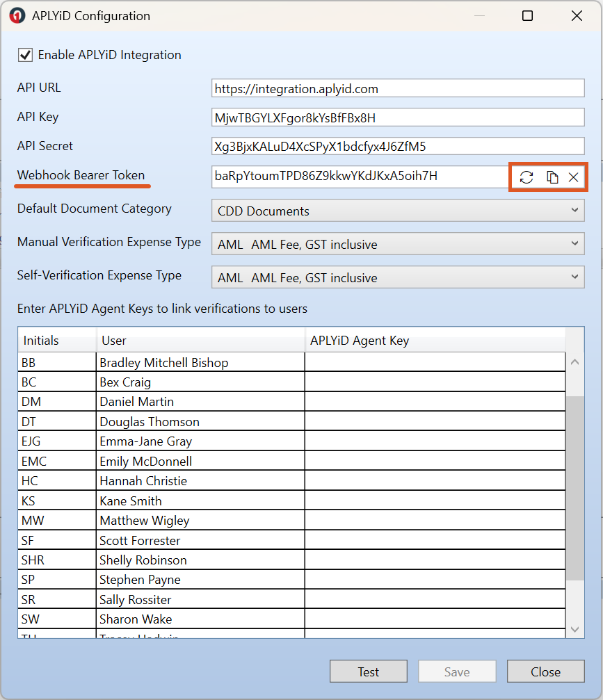Edit agent key for Stephen Payne

(x=435, y=579)
